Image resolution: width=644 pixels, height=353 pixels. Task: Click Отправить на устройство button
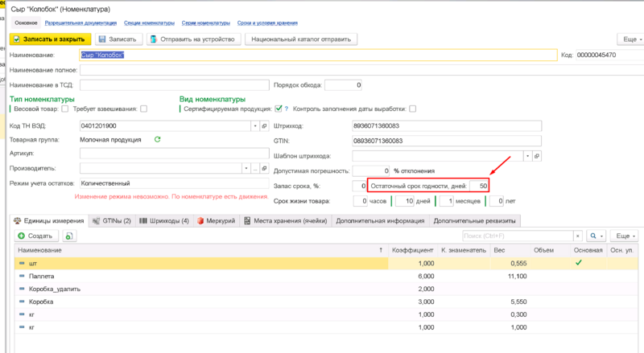tap(193, 39)
